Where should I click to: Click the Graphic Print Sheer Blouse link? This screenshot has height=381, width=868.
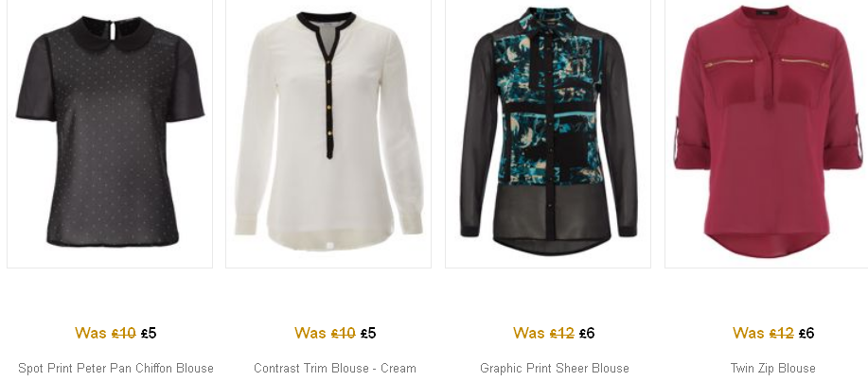pos(555,369)
